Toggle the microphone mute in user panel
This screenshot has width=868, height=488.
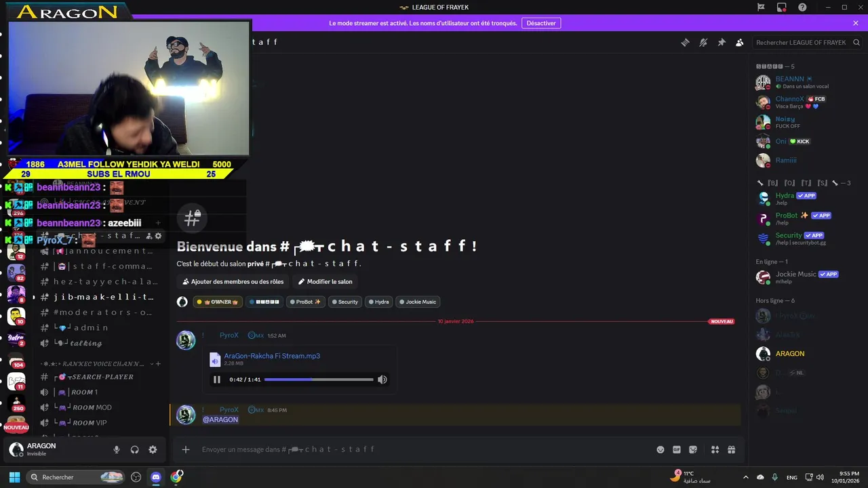coord(117,449)
